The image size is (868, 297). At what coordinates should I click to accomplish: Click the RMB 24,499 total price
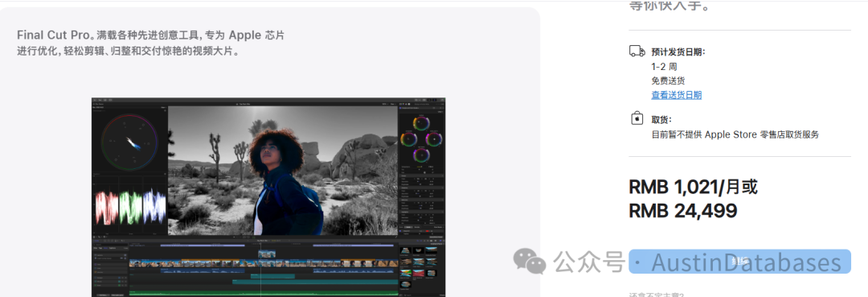click(x=683, y=211)
